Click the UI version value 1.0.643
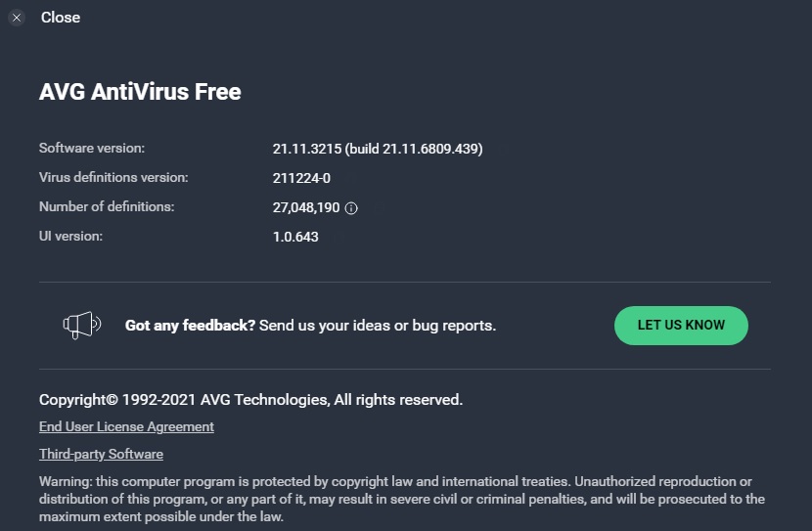Image resolution: width=812 pixels, height=531 pixels. (295, 237)
